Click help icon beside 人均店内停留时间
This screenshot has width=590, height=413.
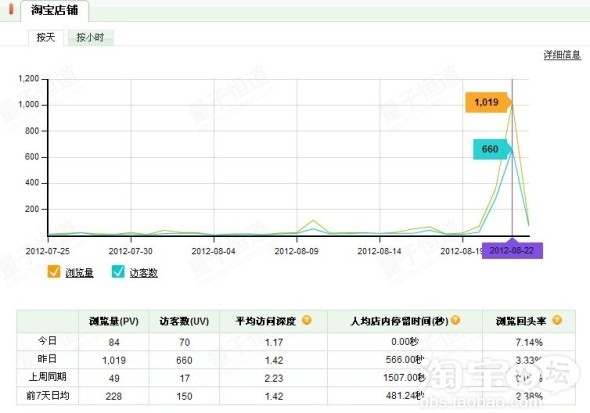(455, 320)
